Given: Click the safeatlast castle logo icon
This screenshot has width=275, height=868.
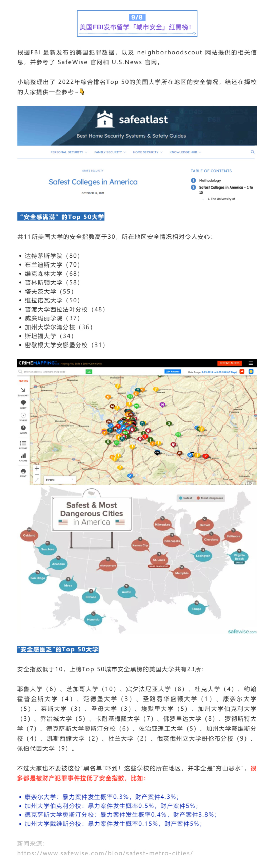Looking at the screenshot, I should pos(104,119).
